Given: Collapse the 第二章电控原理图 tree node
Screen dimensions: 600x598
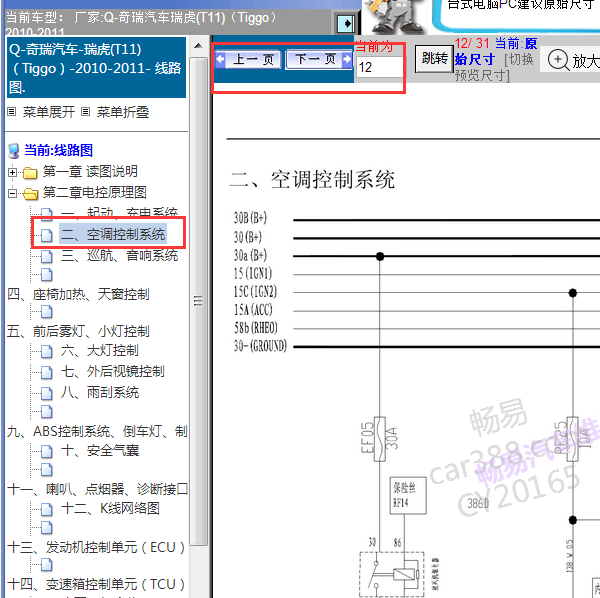Looking at the screenshot, I should point(12,193).
